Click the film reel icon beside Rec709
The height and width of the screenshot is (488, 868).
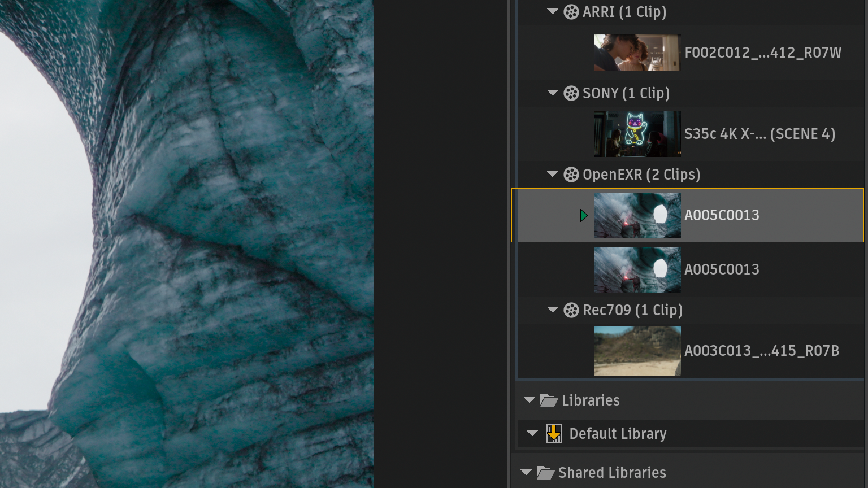(x=571, y=310)
